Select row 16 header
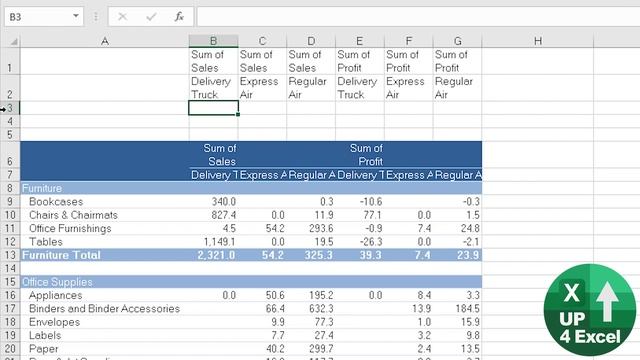This screenshot has width=640, height=360. [x=10, y=295]
